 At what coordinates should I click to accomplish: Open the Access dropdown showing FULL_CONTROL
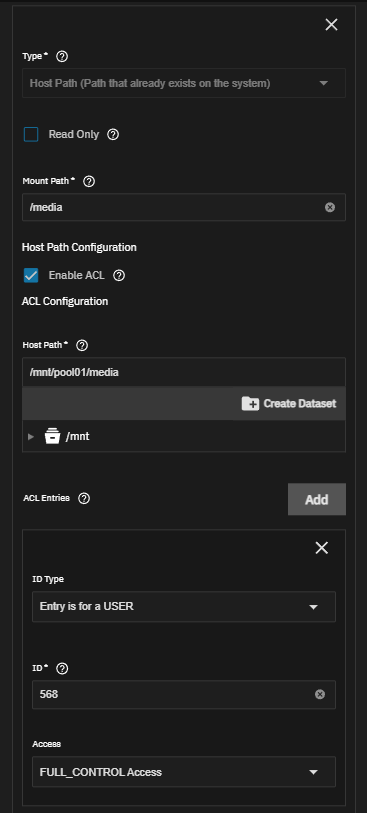coord(184,772)
